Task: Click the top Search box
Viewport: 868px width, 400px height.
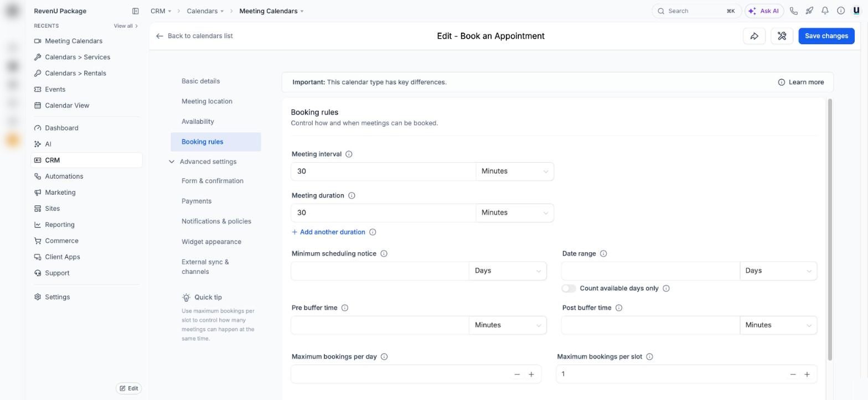Action: point(697,11)
